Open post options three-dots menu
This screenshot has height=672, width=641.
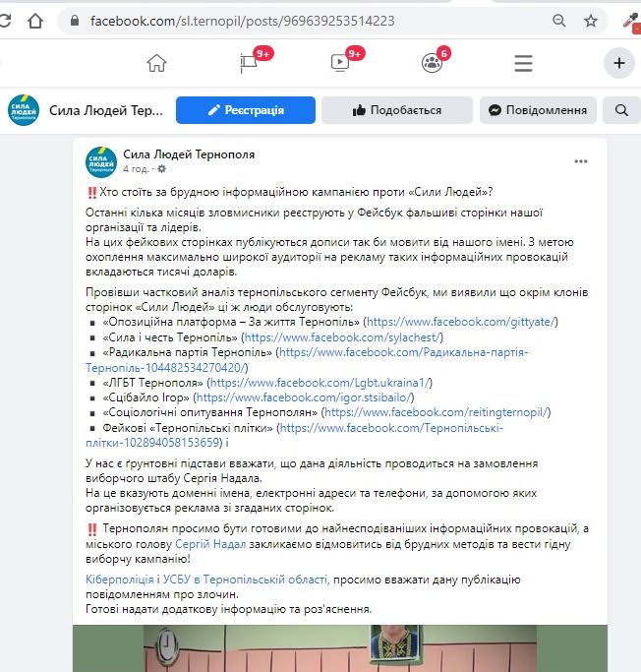[581, 161]
